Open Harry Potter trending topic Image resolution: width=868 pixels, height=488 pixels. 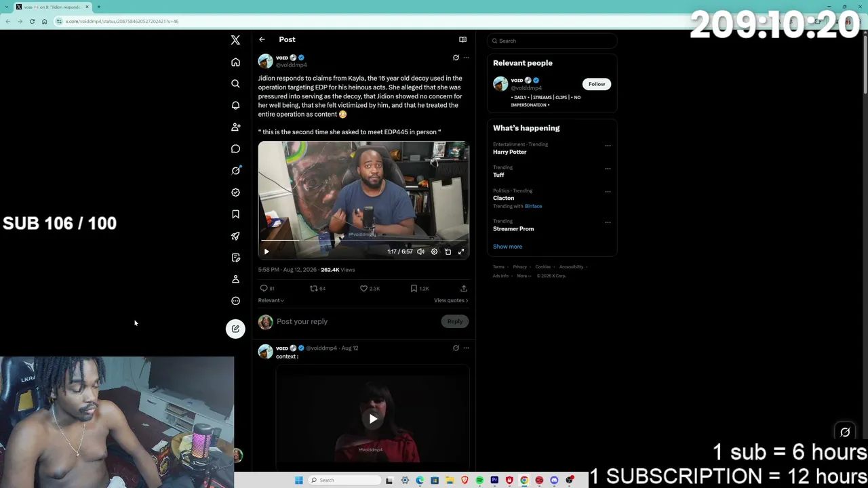(509, 152)
